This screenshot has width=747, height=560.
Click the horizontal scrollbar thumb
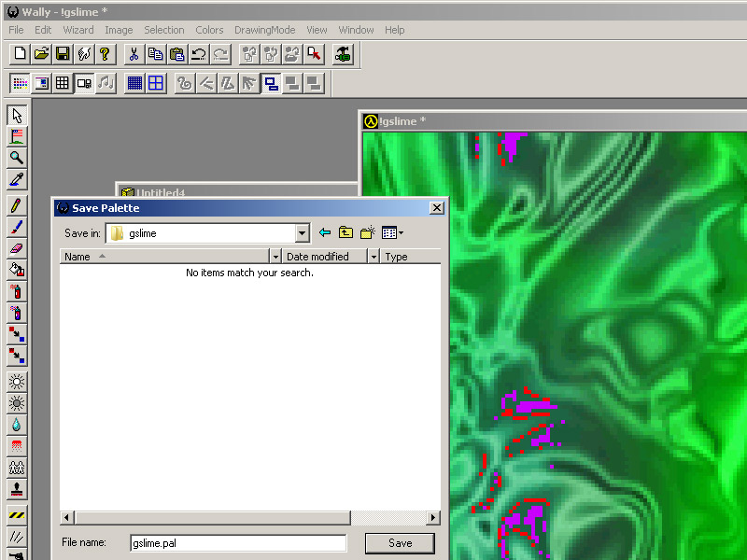click(213, 517)
